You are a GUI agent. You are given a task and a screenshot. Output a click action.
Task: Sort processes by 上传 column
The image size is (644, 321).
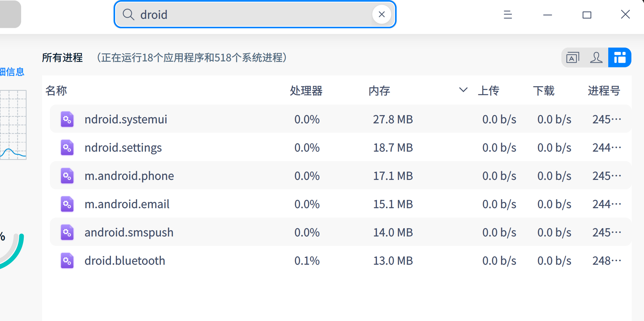point(488,91)
